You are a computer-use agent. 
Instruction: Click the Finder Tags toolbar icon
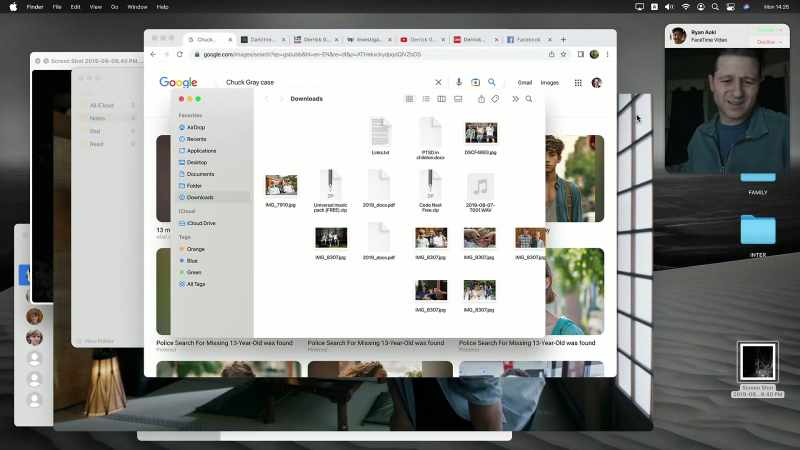pos(495,99)
